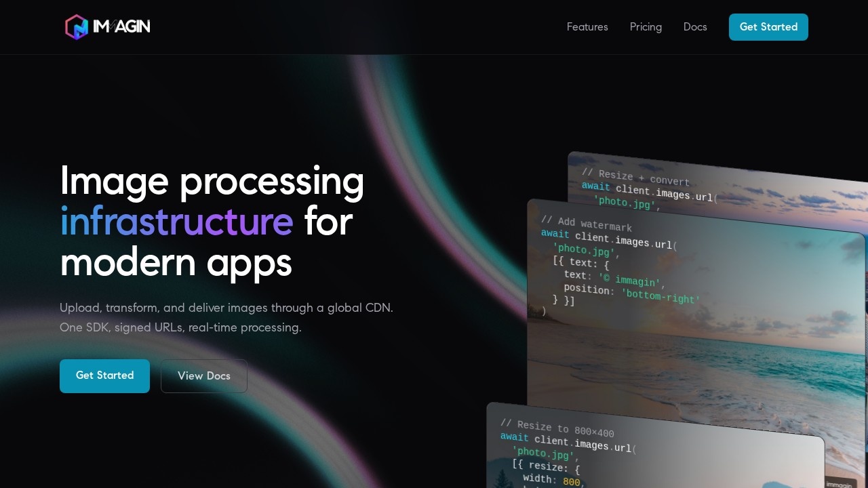Screen dimensions: 868x488
Task: Open the View Docs button
Action: [x=204, y=376]
